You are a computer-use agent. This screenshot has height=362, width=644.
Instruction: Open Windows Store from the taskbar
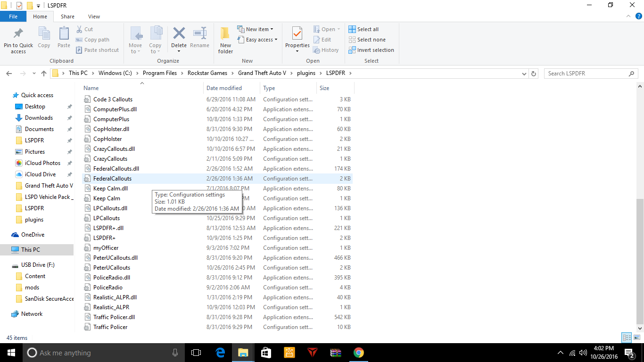(x=266, y=353)
